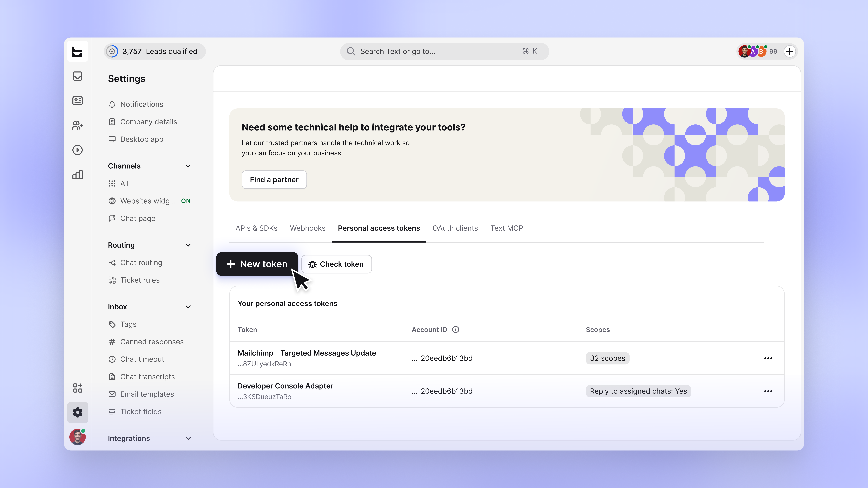Click the globe icon beside Websites widget

tap(112, 201)
